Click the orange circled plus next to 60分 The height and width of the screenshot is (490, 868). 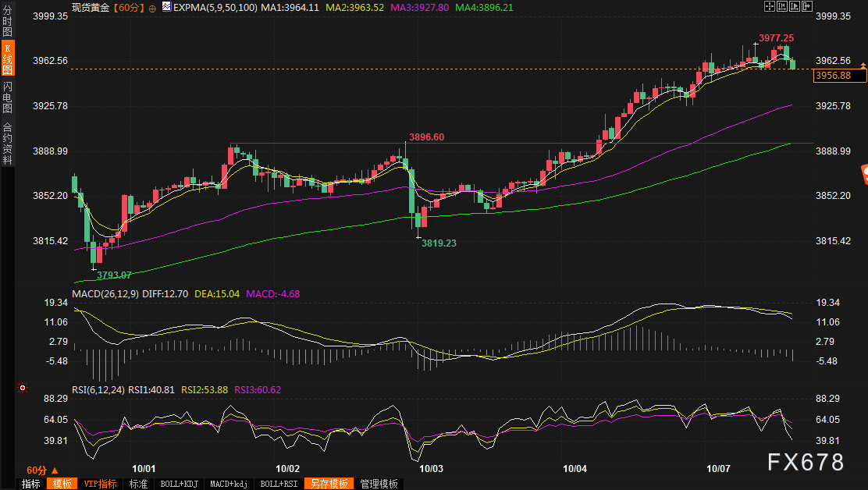(151, 8)
